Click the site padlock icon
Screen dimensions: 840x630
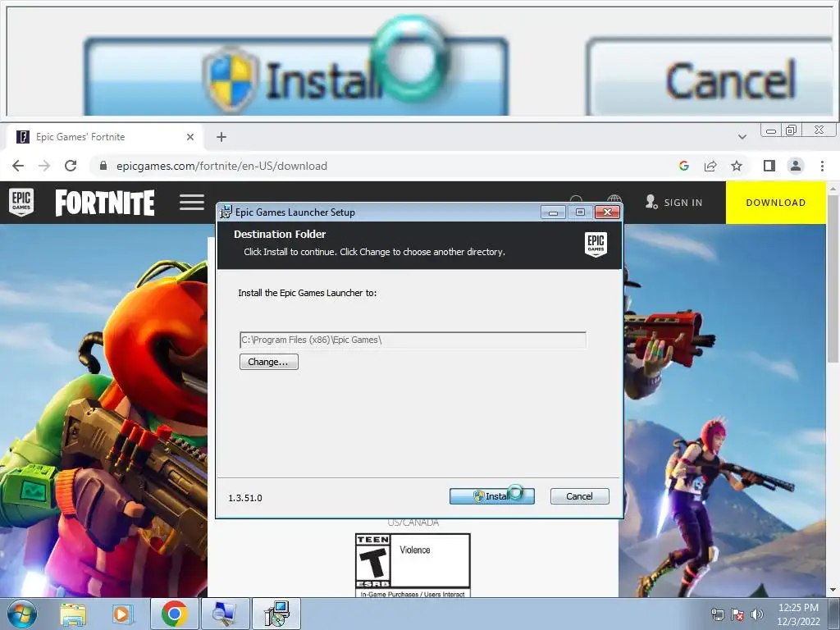pos(103,166)
